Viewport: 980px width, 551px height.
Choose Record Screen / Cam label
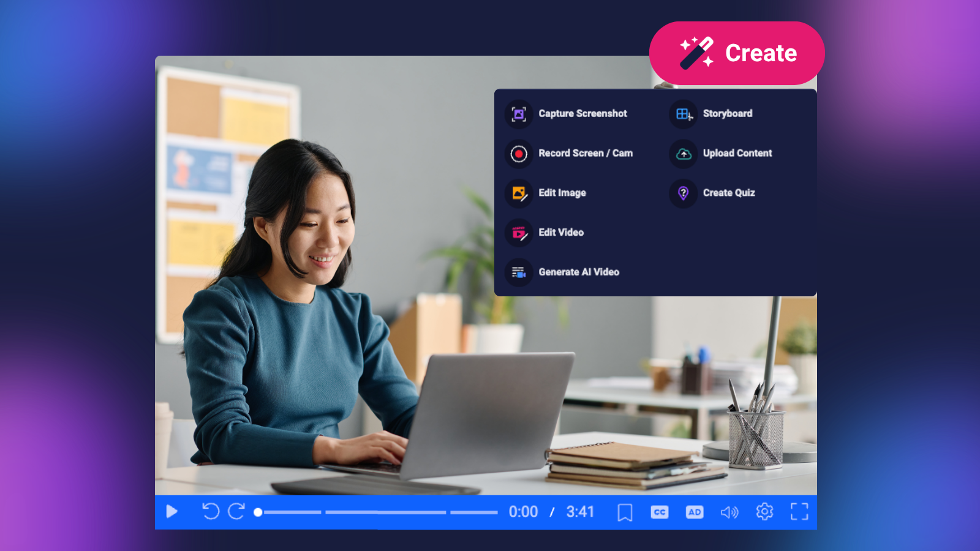coord(586,153)
